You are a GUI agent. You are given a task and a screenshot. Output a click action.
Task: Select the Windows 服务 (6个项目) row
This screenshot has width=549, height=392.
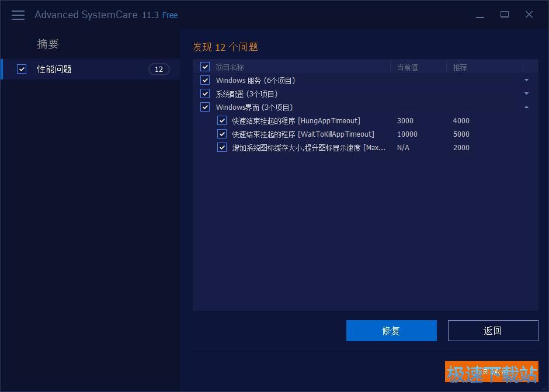(x=366, y=80)
